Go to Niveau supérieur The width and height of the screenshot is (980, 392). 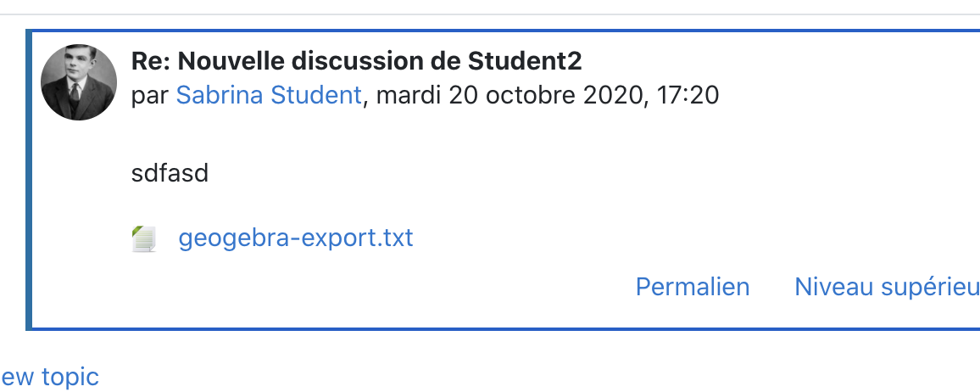click(x=887, y=287)
